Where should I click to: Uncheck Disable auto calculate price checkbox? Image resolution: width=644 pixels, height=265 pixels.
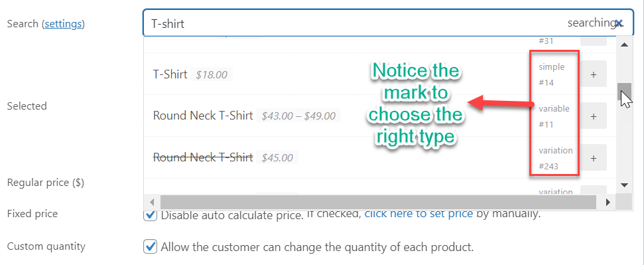tap(151, 215)
